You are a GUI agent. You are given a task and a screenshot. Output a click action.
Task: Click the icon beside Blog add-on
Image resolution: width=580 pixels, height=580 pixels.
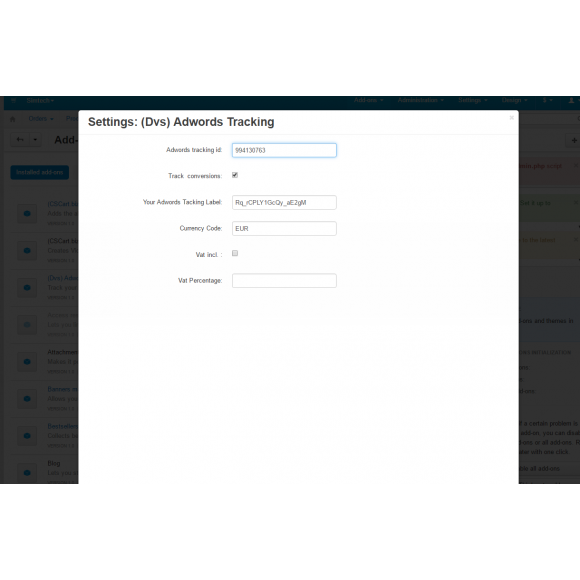click(x=27, y=473)
